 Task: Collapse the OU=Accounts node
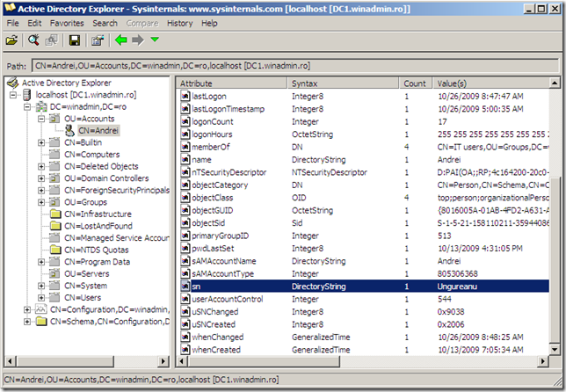pyautogui.click(x=41, y=119)
